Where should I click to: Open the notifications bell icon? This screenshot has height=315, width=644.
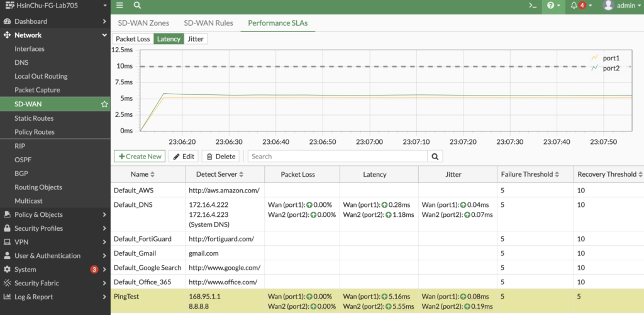pos(574,6)
